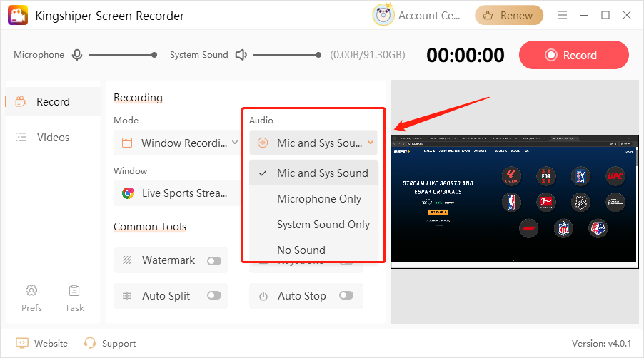The image size is (644, 358).
Task: Click the 00:00:00 timer display
Action: coord(466,55)
